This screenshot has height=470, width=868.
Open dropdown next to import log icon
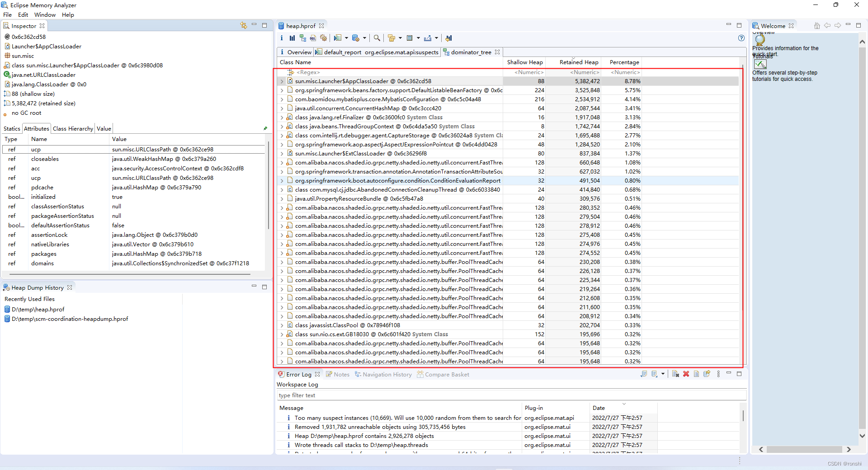coord(663,374)
